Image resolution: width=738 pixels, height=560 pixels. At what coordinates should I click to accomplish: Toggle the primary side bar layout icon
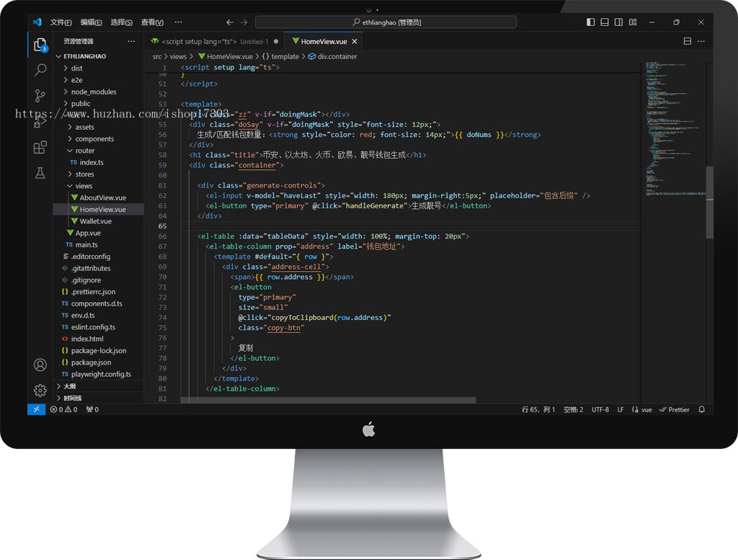click(x=590, y=22)
